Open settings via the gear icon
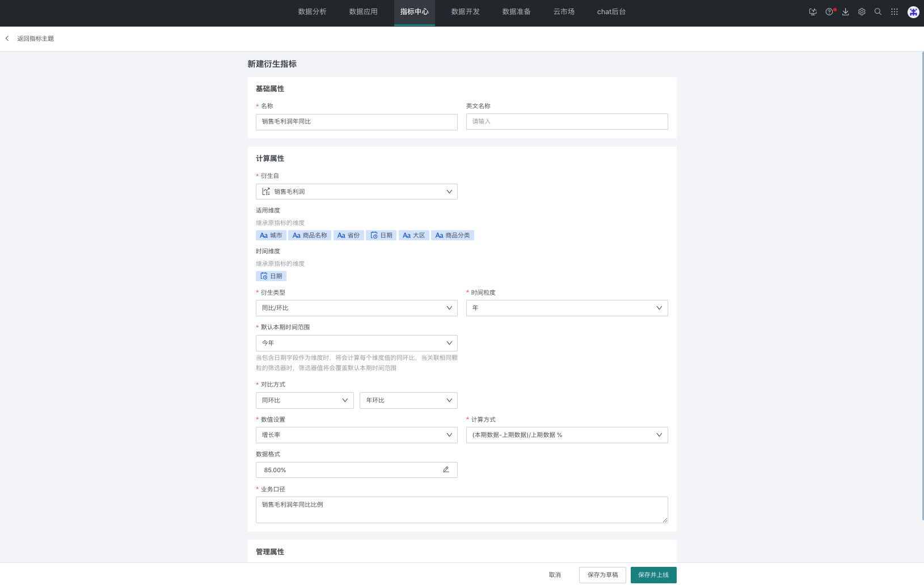This screenshot has height=585, width=924. 862,12
